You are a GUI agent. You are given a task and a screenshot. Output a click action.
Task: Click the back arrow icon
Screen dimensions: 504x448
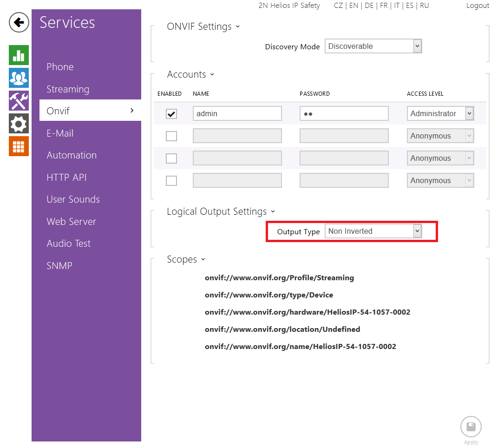pos(19,22)
